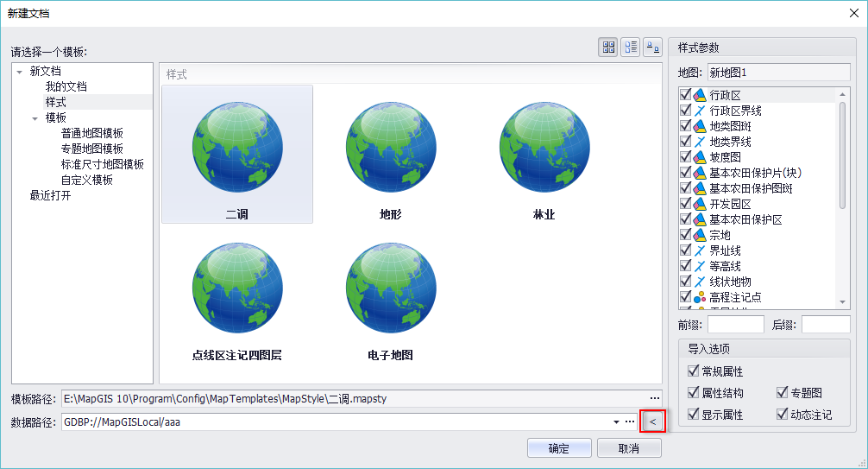This screenshot has width=868, height=469.
Task: Click the 基本农田保护区 layer icon
Action: coord(700,219)
